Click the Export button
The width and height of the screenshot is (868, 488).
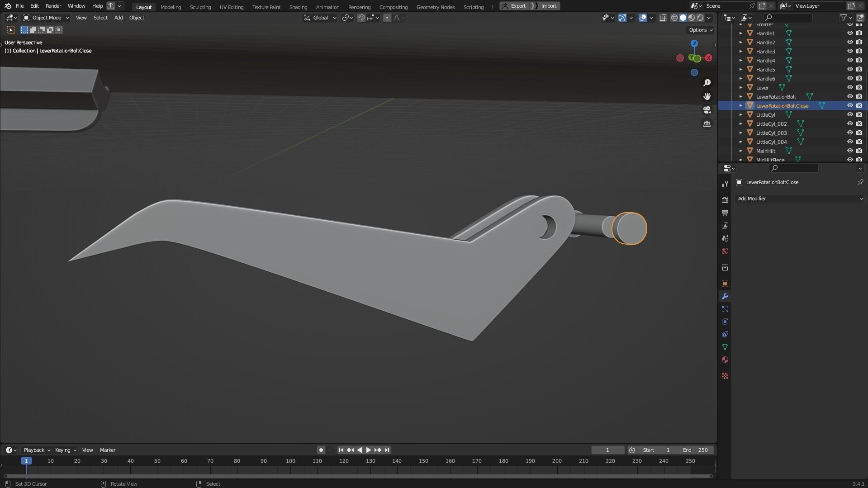click(x=514, y=6)
